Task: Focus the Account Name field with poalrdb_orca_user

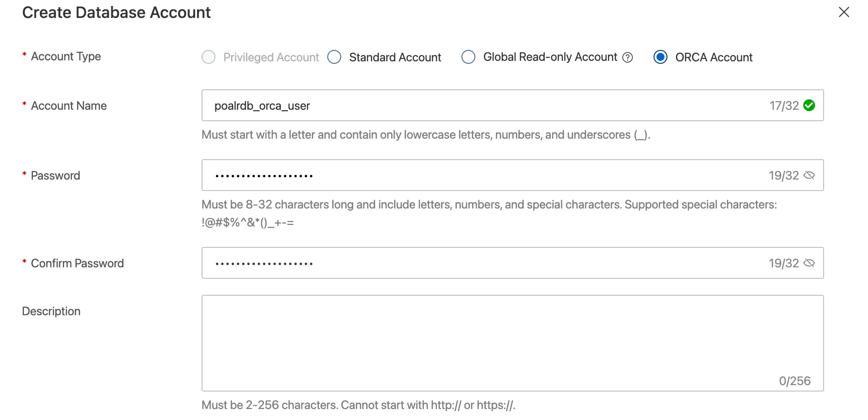Action: (x=449, y=105)
